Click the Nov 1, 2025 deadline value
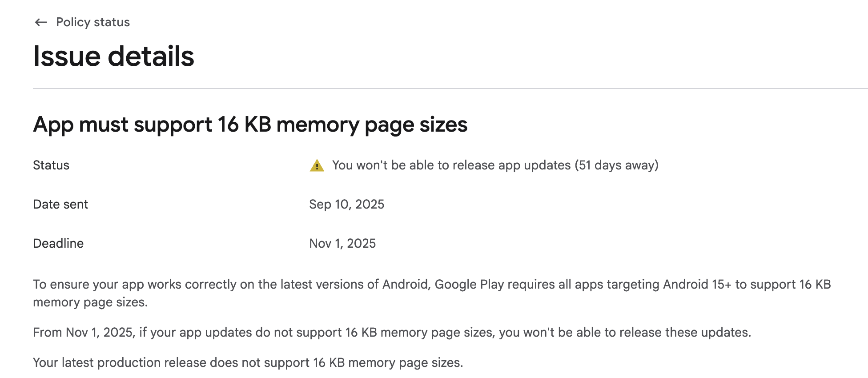 click(342, 244)
